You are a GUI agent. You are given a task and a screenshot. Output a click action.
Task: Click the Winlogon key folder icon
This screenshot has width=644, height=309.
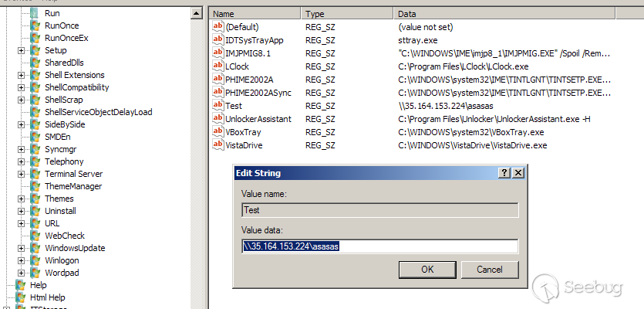pyautogui.click(x=35, y=260)
